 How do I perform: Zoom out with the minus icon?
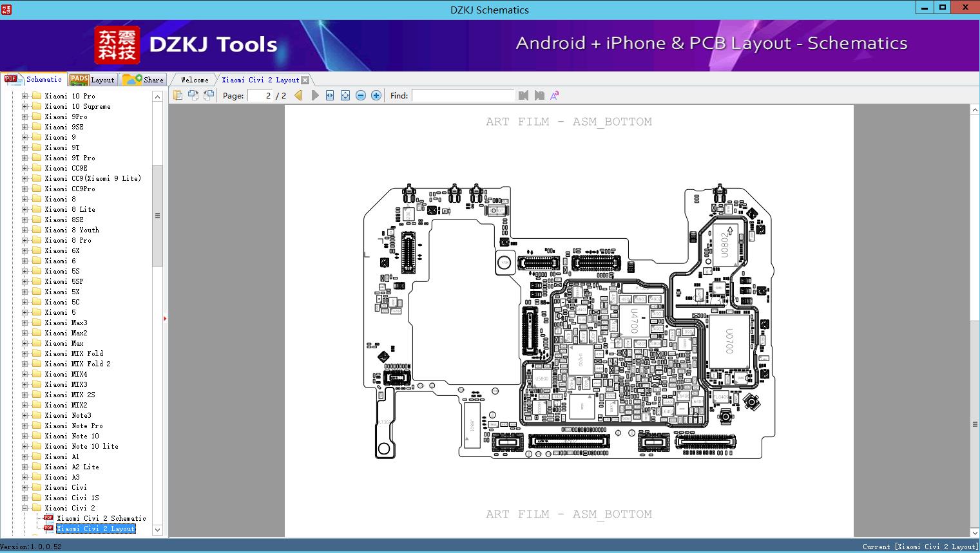click(361, 95)
